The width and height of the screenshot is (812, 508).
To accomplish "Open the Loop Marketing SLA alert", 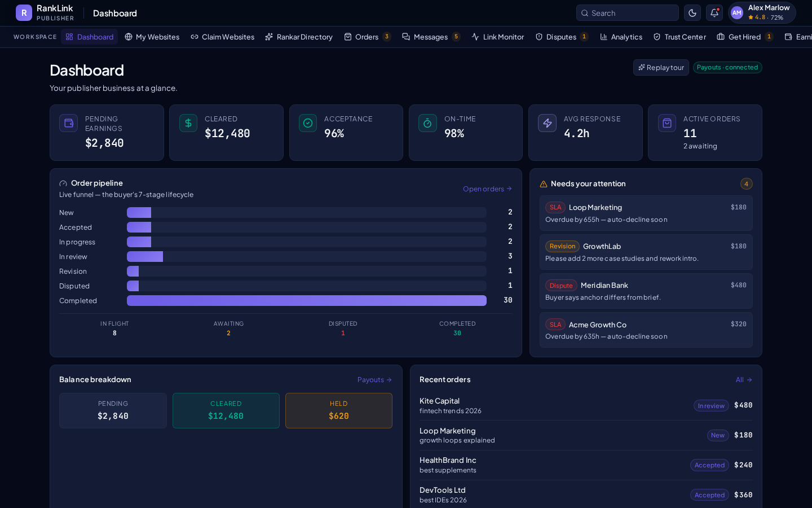I will pyautogui.click(x=646, y=213).
